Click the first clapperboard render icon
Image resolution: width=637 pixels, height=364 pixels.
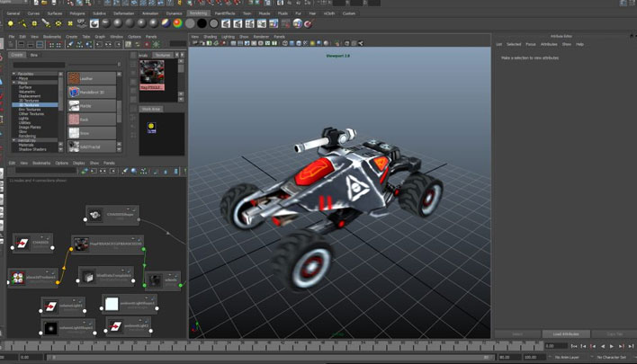[x=226, y=23]
